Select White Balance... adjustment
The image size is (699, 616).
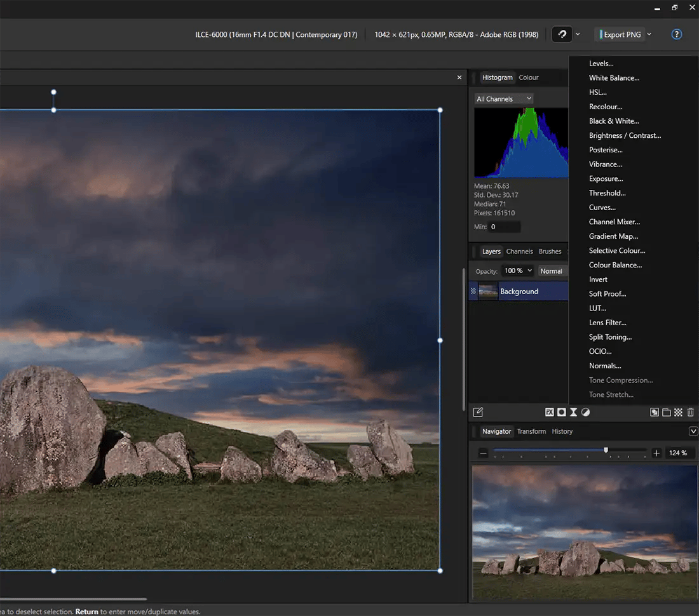pyautogui.click(x=614, y=78)
